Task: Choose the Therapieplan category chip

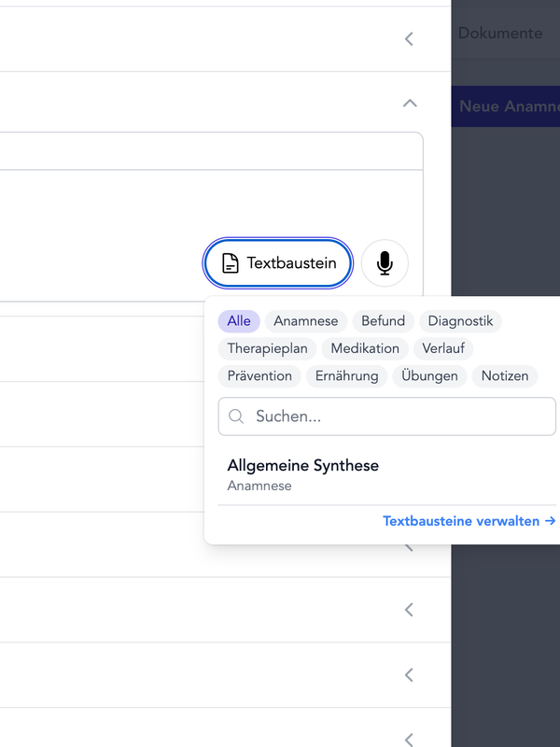Action: (268, 348)
